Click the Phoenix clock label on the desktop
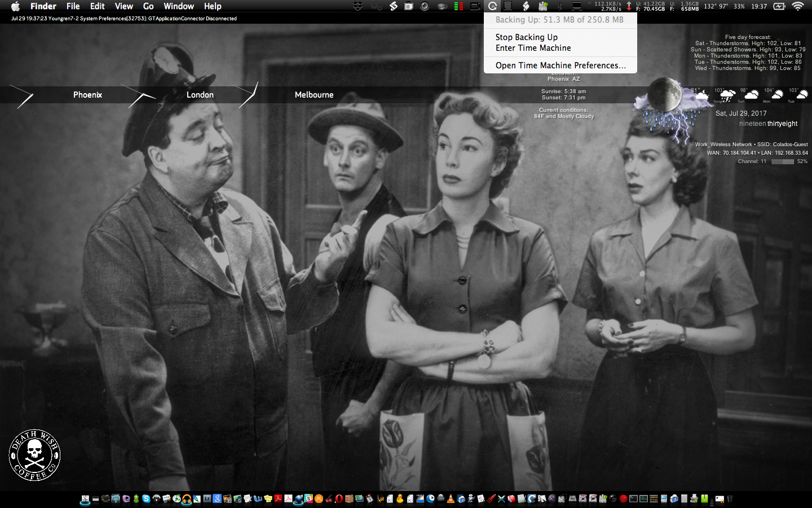The width and height of the screenshot is (812, 508). coord(87,95)
